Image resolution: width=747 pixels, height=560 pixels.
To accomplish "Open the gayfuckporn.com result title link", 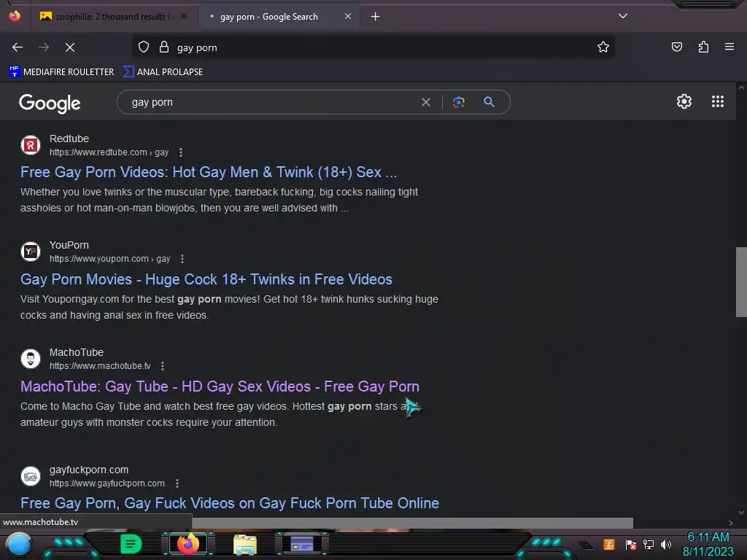I will pos(230,503).
